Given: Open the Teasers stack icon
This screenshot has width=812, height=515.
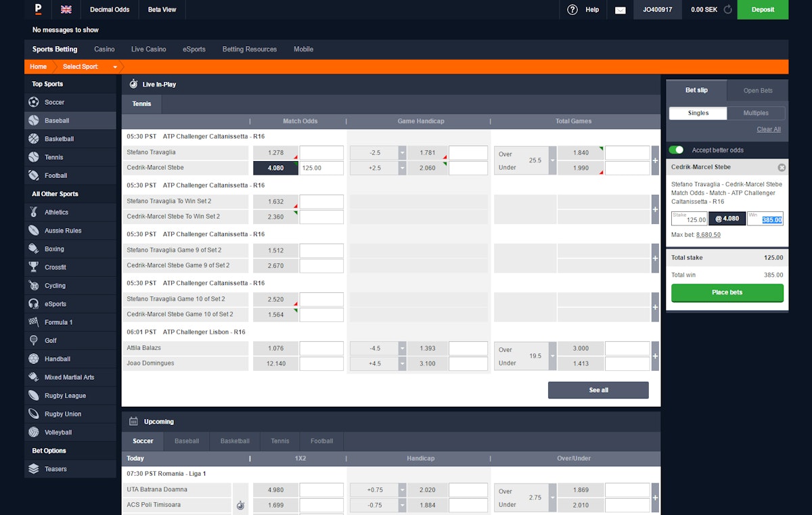Looking at the screenshot, I should click(34, 469).
